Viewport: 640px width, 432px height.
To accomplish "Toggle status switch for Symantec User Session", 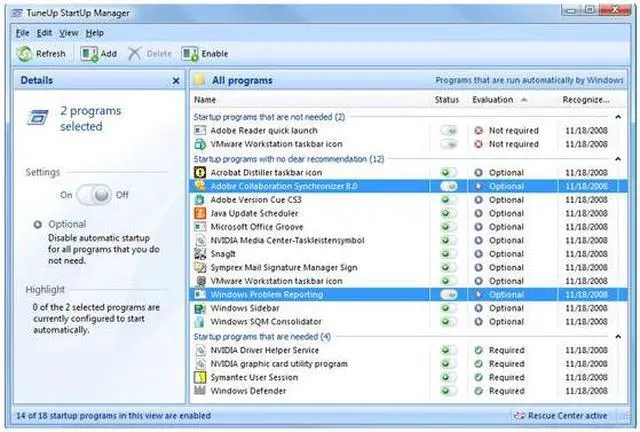I will (x=449, y=377).
